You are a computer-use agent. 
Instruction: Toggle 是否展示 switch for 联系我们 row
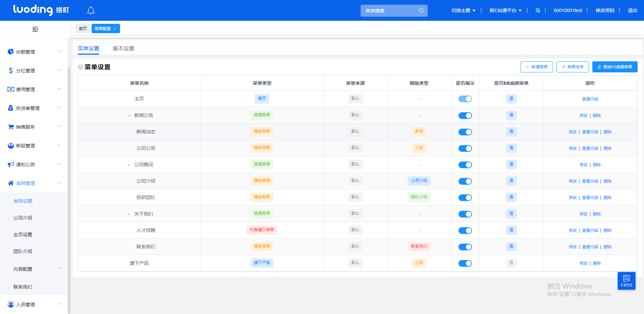point(465,247)
